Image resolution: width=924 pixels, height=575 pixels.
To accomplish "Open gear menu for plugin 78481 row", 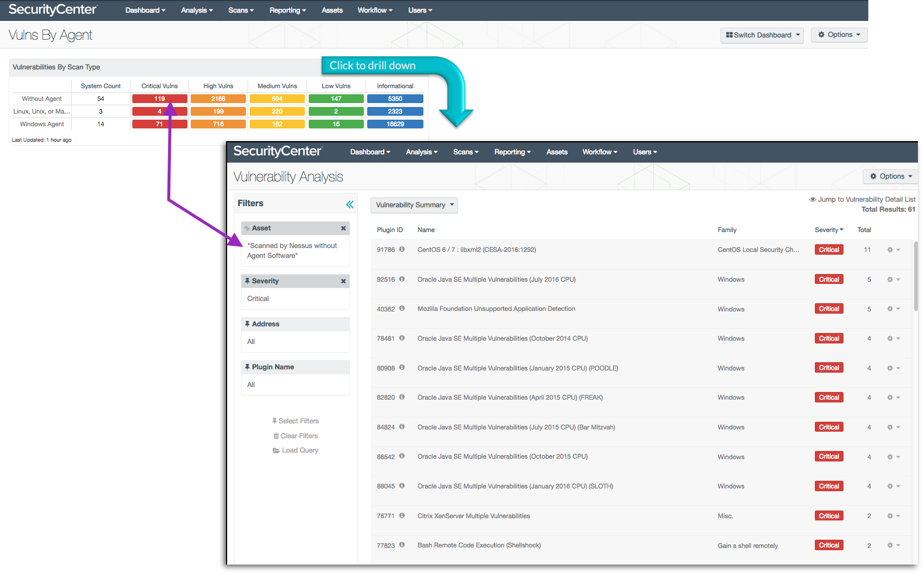I will pyautogui.click(x=893, y=338).
